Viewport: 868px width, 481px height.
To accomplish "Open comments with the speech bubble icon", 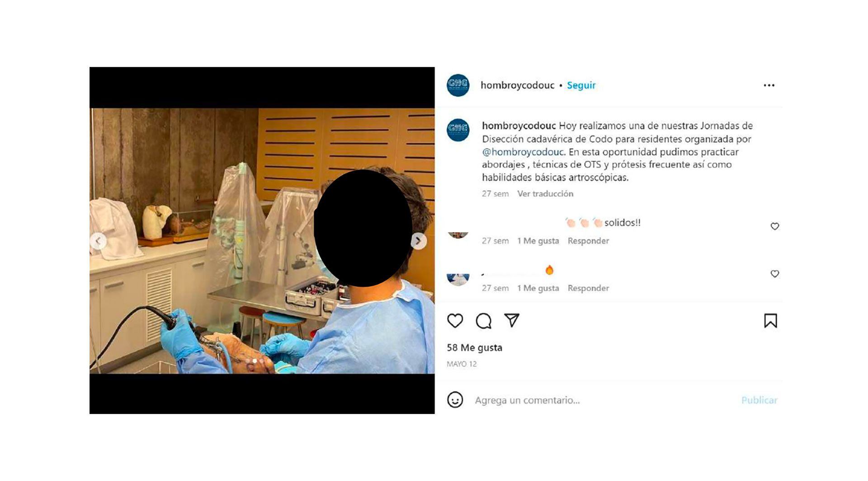I will pos(483,321).
